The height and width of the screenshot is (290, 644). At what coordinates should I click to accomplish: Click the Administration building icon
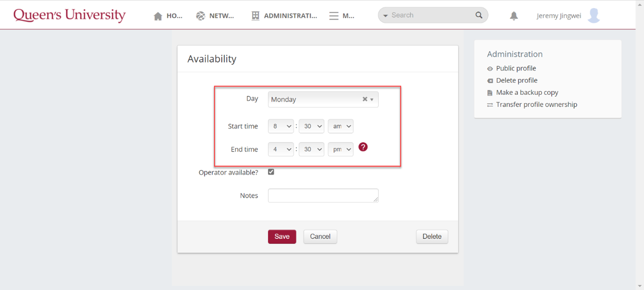click(255, 16)
